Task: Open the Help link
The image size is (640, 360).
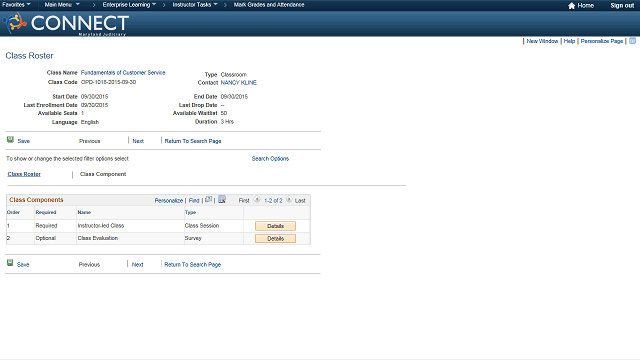Action: click(569, 41)
